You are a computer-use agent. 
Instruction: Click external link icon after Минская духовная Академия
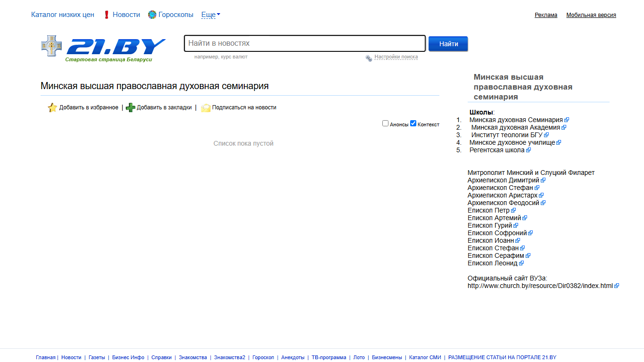[564, 128]
